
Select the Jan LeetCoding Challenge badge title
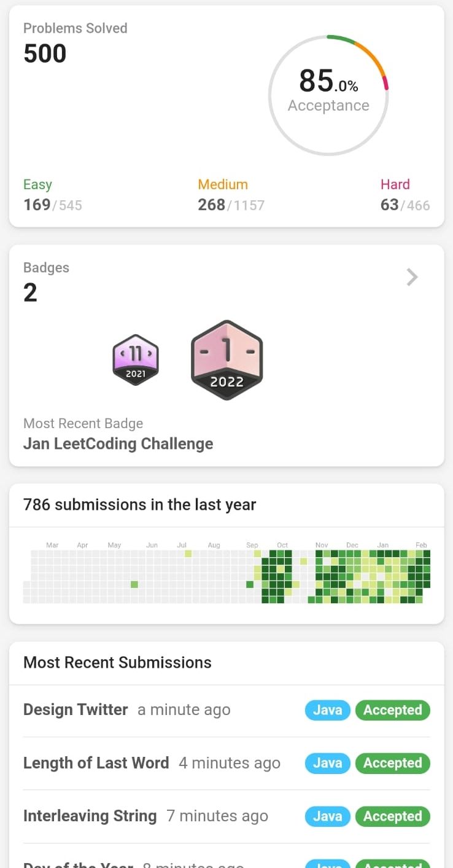[118, 444]
